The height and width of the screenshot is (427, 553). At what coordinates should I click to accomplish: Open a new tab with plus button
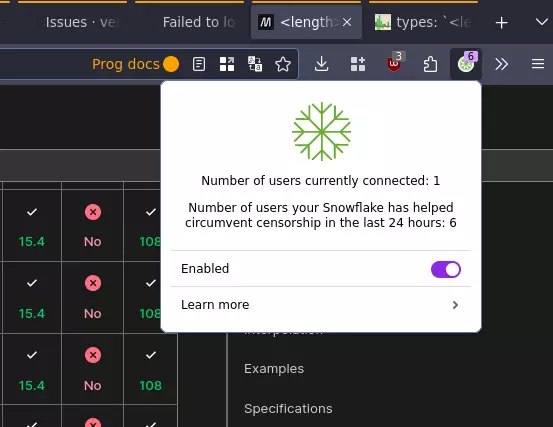[x=501, y=23]
